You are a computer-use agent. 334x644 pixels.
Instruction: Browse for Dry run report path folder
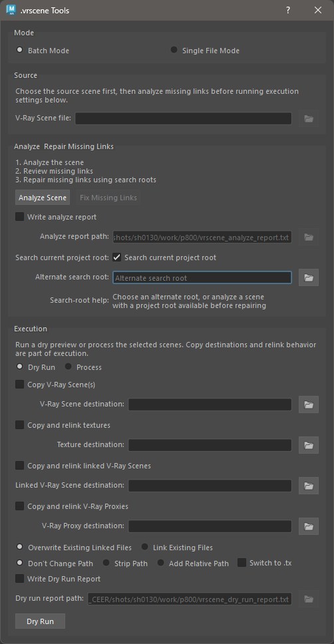tap(309, 599)
